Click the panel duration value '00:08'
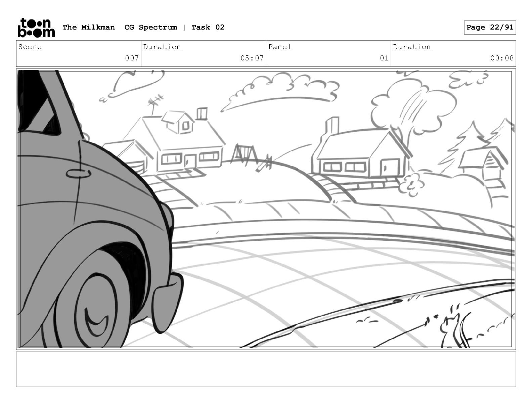Image resolution: width=532 pixels, height=411 pixels. tap(502, 58)
